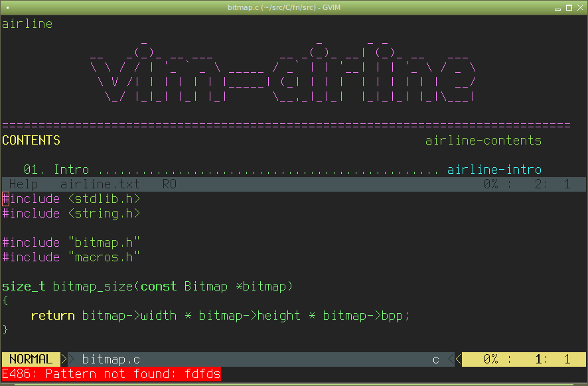Screen dimensions: 588x386
Task: Click the '#include "macros.h"' line
Action: coord(71,257)
